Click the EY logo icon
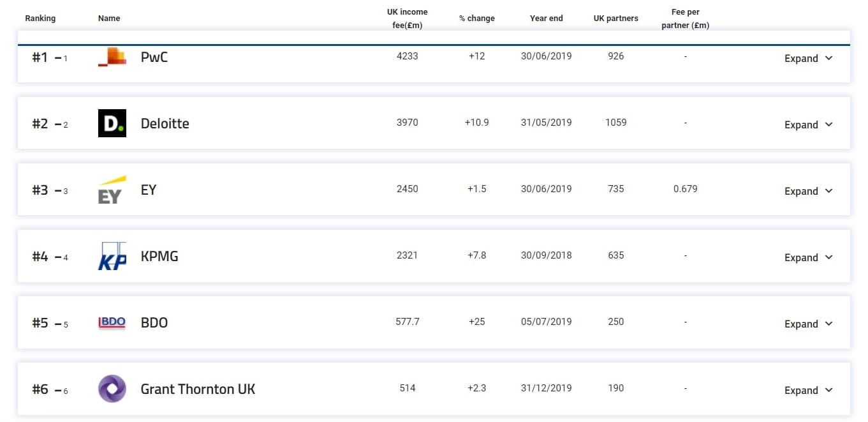Screen dimensions: 868x422 (x=112, y=190)
